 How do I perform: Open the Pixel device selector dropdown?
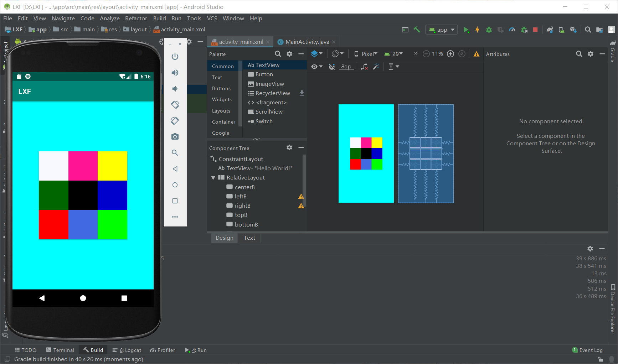pos(366,54)
